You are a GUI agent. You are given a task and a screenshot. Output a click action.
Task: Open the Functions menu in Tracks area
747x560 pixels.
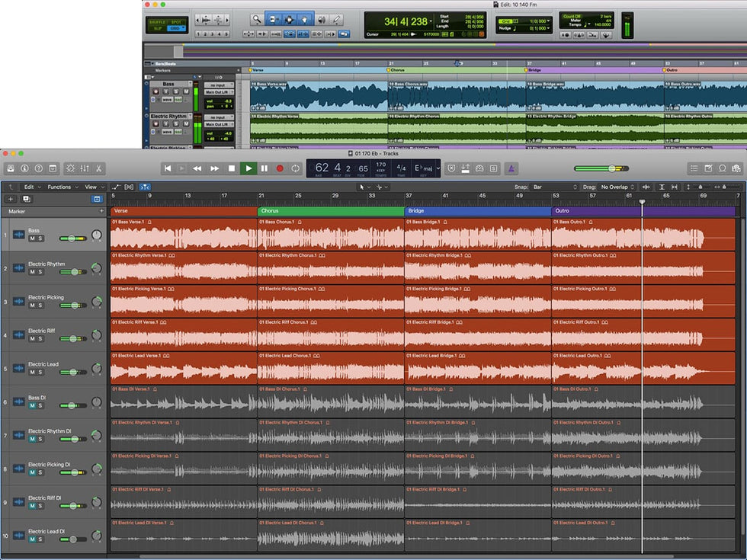point(61,187)
